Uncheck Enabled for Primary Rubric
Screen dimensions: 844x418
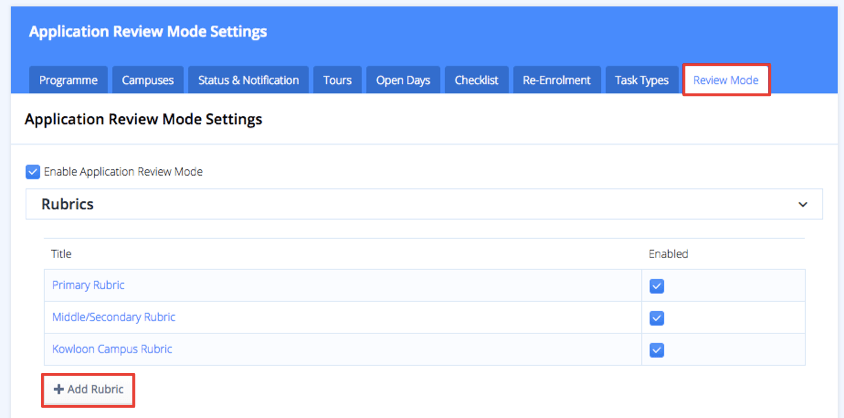point(657,286)
